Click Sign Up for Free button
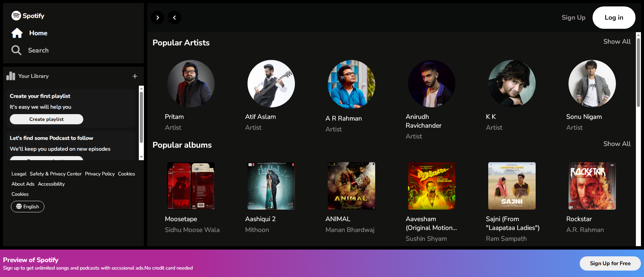The height and width of the screenshot is (277, 644). click(x=610, y=263)
